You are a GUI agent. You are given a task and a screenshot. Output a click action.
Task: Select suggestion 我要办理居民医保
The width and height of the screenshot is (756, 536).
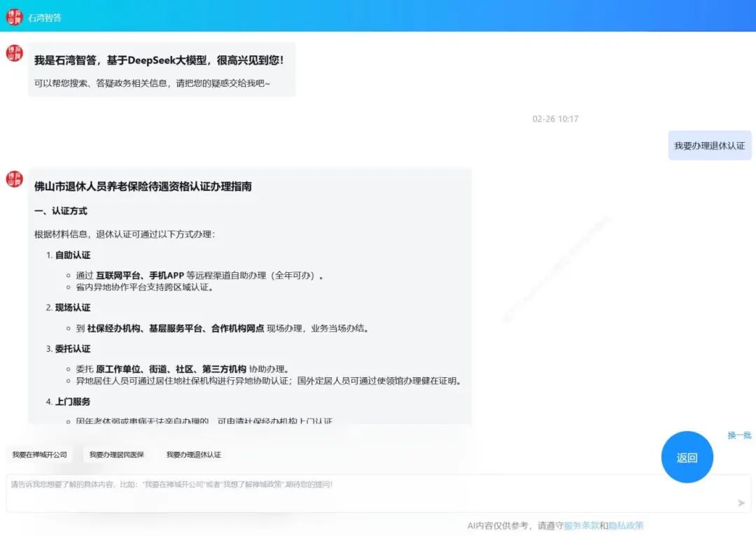[117, 455]
